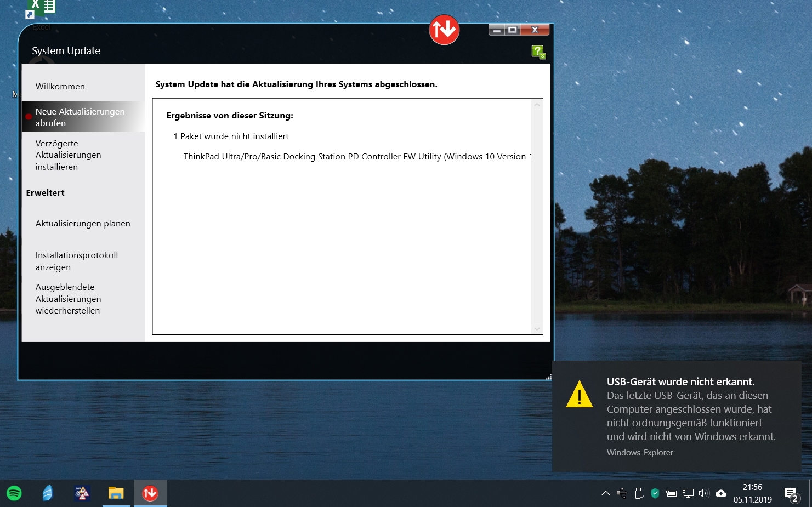Open Aktualisierungen planen
Viewport: 812px width, 507px height.
pyautogui.click(x=83, y=224)
